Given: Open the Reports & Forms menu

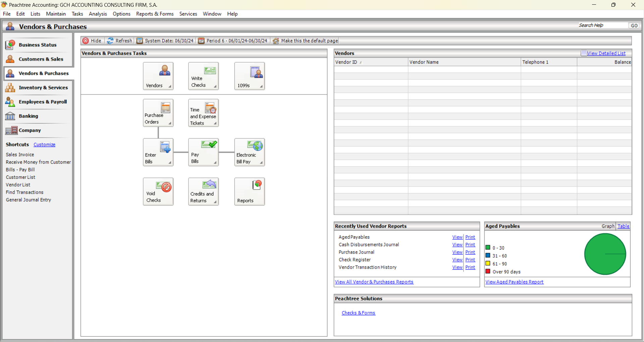Looking at the screenshot, I should [x=155, y=14].
